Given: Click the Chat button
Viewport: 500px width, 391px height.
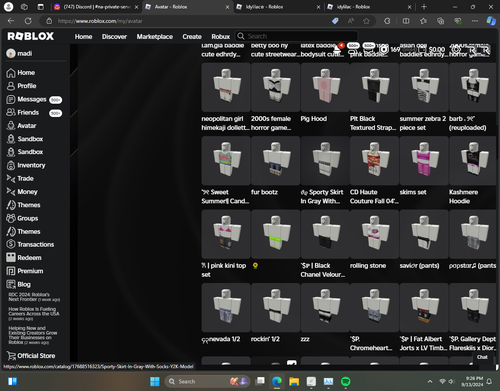Looking at the screenshot, I should [482, 357].
